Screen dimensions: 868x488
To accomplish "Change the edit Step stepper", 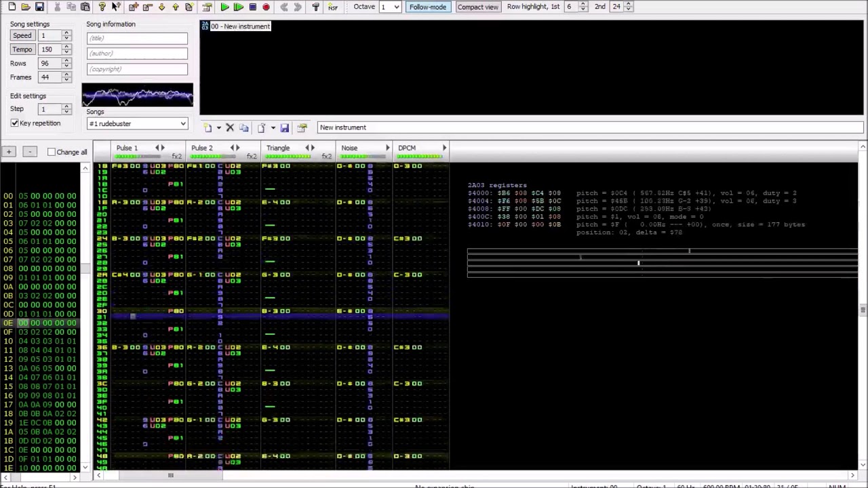I will 66,109.
